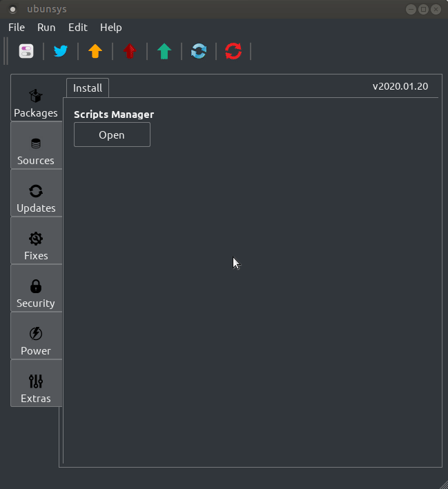Click the v2020.01.20 version text
The width and height of the screenshot is (448, 489).
point(400,86)
